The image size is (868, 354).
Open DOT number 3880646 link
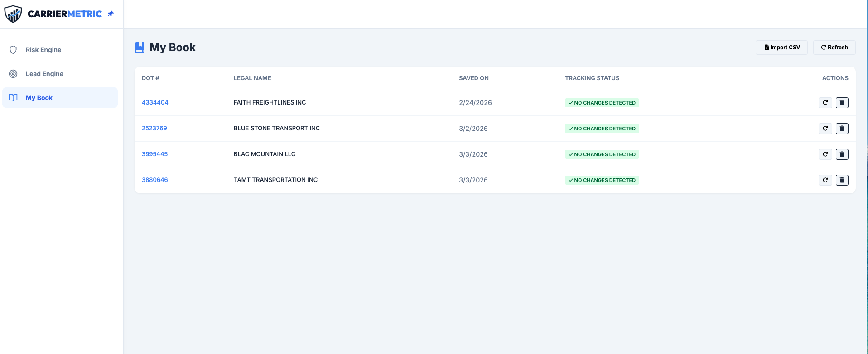154,180
